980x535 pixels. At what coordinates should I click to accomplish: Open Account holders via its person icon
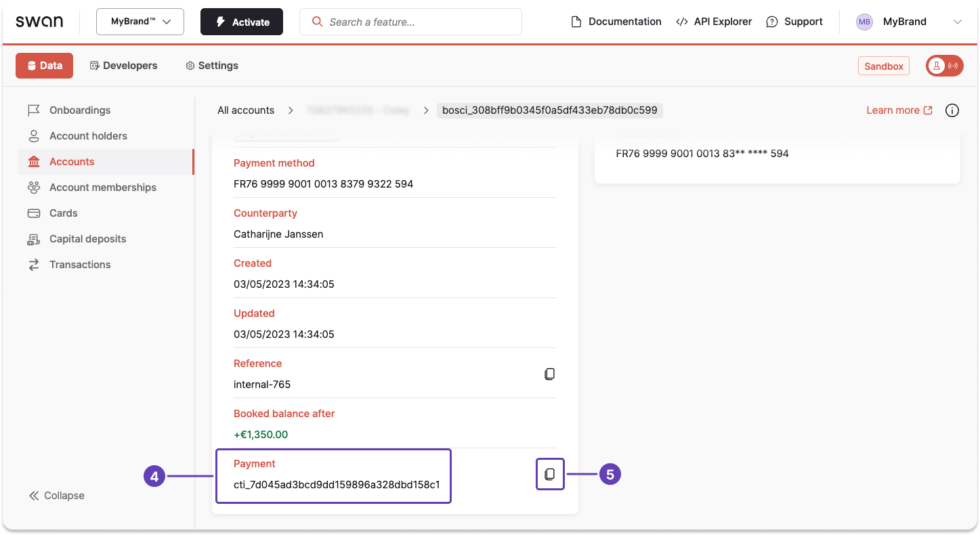pyautogui.click(x=34, y=135)
